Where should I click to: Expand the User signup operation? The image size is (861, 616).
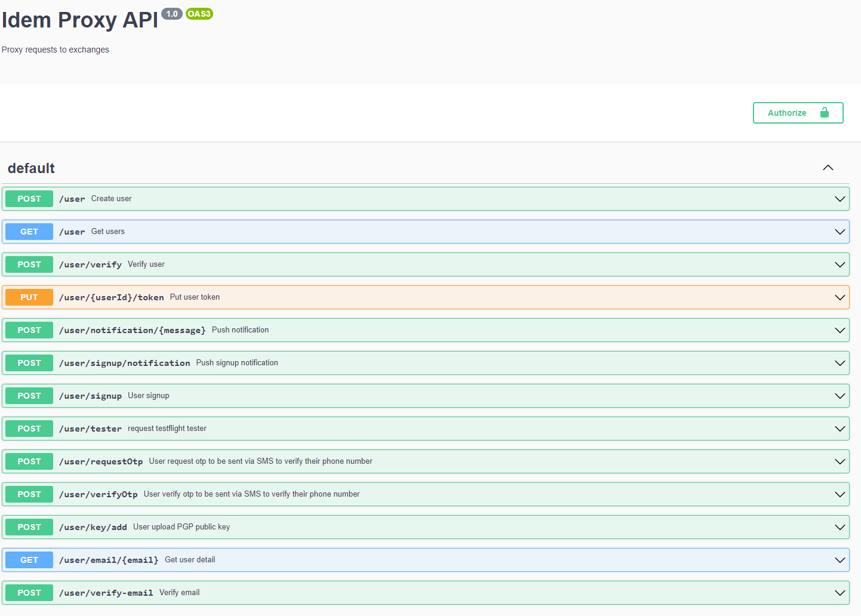pos(840,395)
